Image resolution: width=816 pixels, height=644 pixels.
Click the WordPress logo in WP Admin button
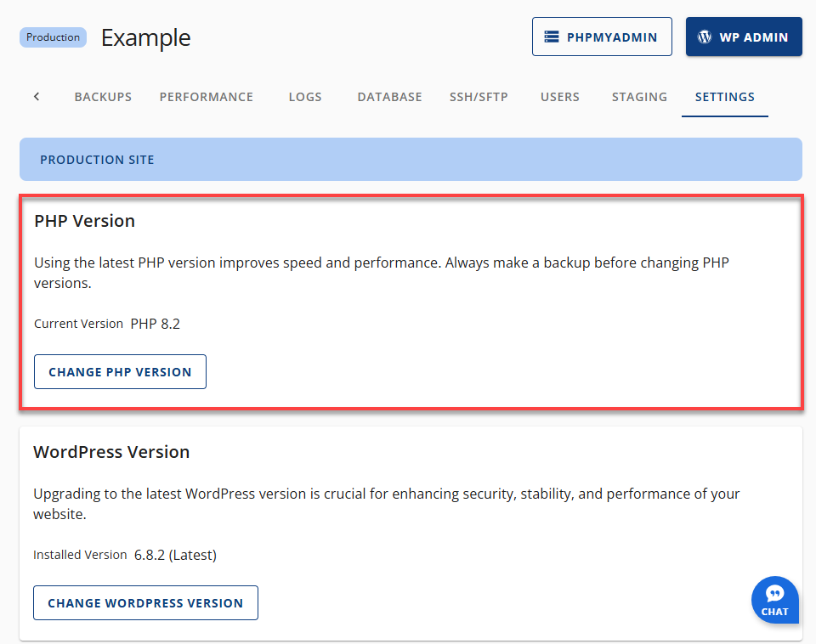(x=704, y=37)
